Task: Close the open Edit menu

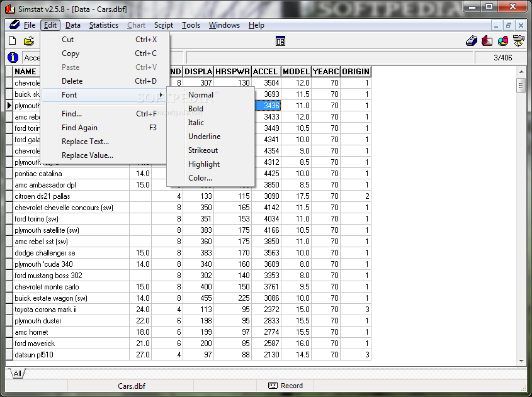Action: tap(50, 25)
